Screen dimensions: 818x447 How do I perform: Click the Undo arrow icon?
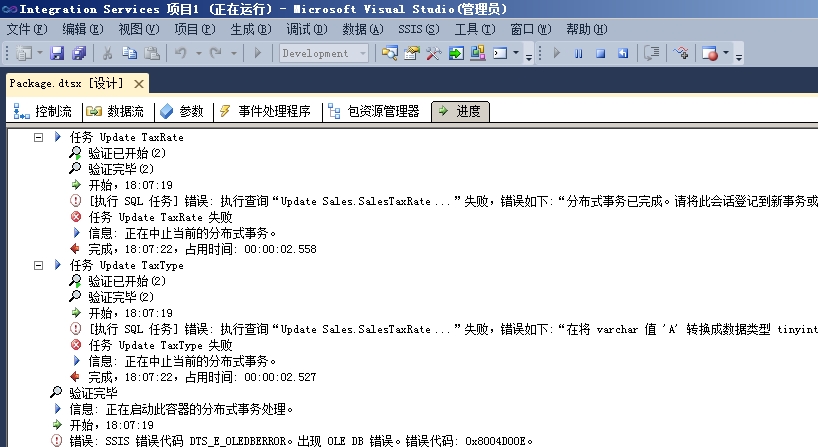coord(181,53)
